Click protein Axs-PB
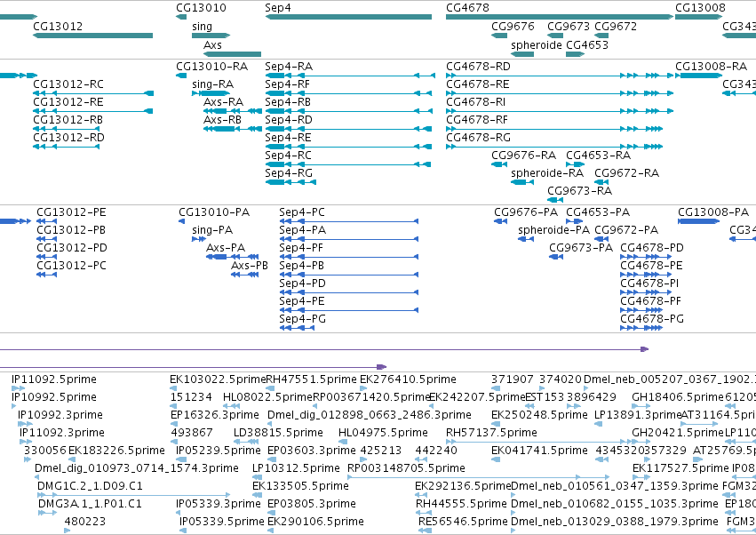The width and height of the screenshot is (756, 535). (250, 266)
